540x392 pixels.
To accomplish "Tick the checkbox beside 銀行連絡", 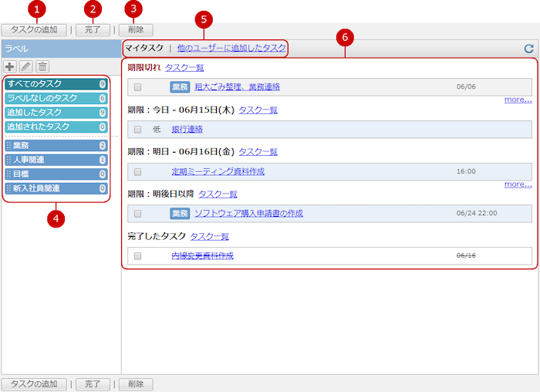I will 138,130.
